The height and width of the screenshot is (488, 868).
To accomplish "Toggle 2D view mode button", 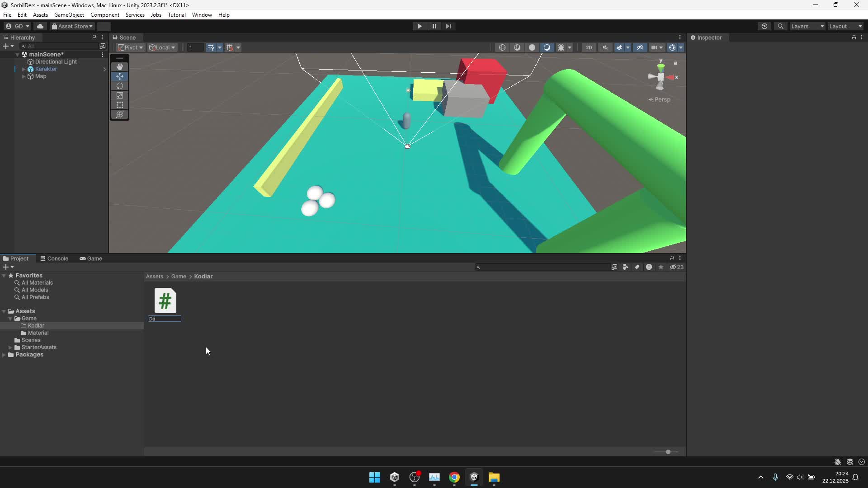I will 590,47.
